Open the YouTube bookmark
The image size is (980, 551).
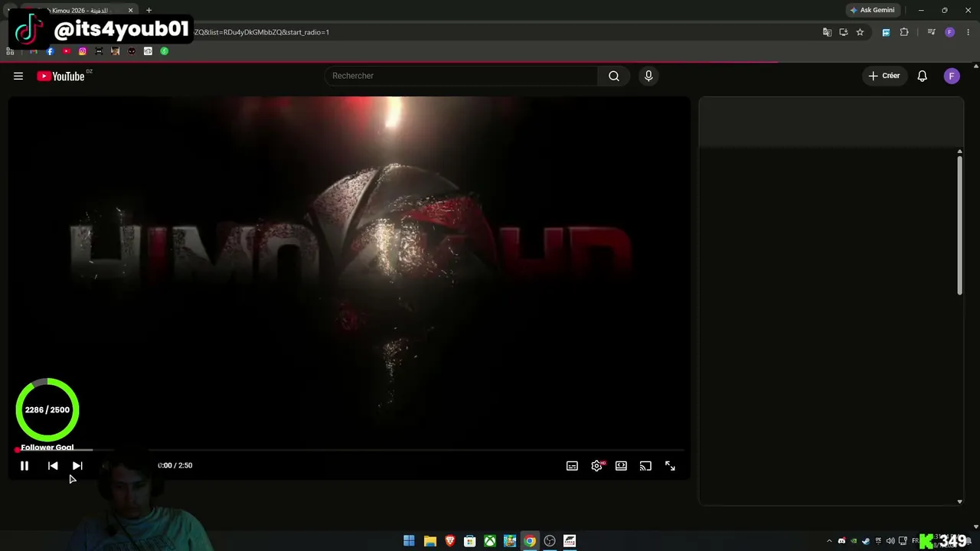pyautogui.click(x=67, y=51)
